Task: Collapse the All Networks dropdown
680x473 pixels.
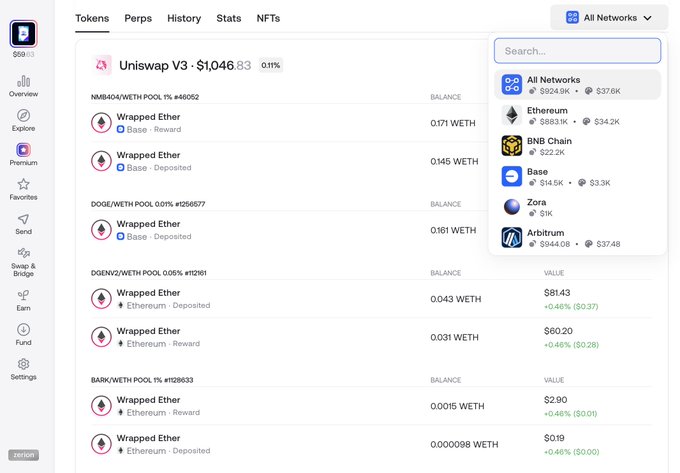Action: tap(609, 18)
